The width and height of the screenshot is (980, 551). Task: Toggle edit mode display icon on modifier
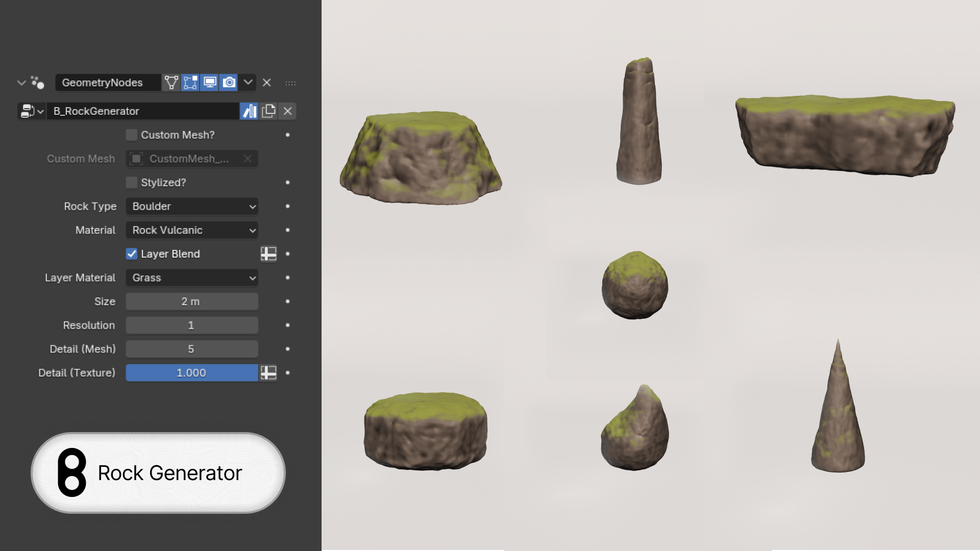[190, 83]
